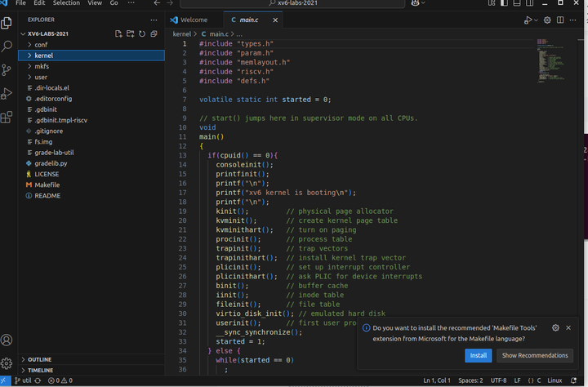588x387 pixels.
Task: Open the Run and Debug view
Action: click(7, 93)
